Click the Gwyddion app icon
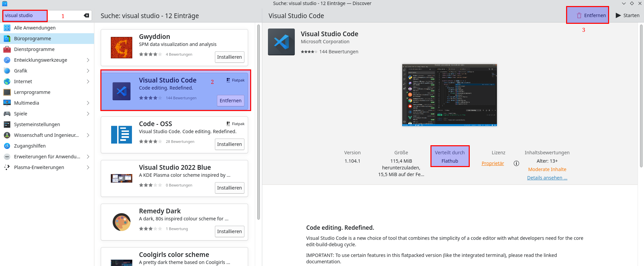 pos(121,48)
